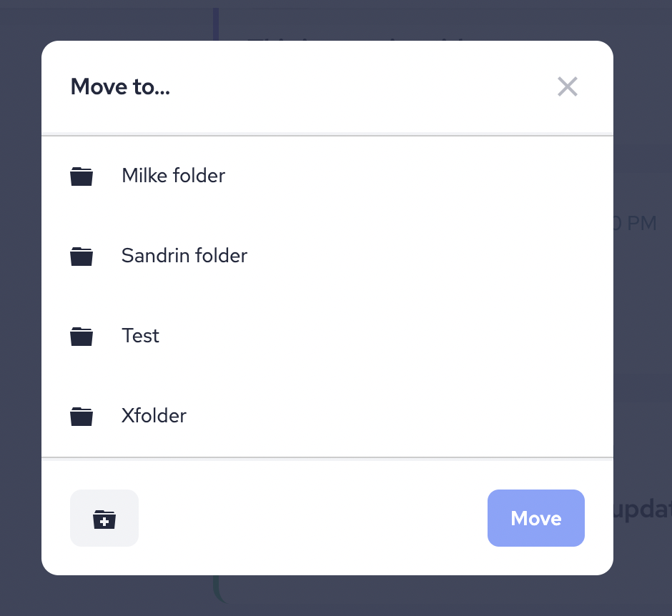
Task: Choose the 'Sandrin folder' name text
Action: 184,256
